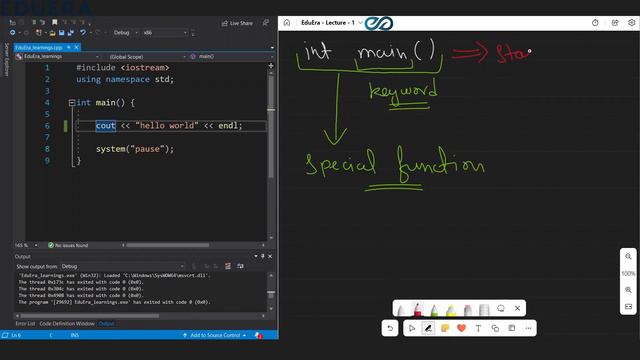Undo last edit in Visual Studio

pyautogui.click(x=83, y=33)
